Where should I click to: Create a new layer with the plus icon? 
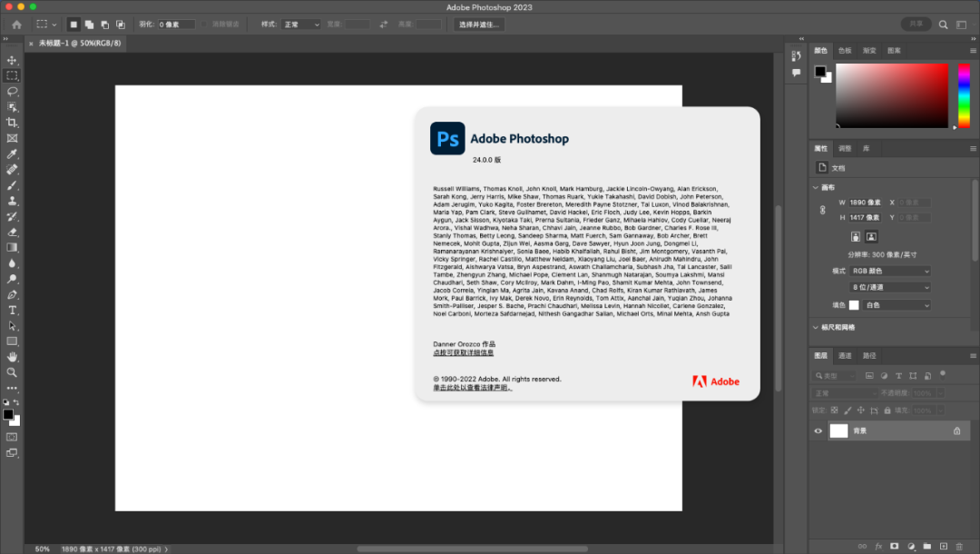943,546
